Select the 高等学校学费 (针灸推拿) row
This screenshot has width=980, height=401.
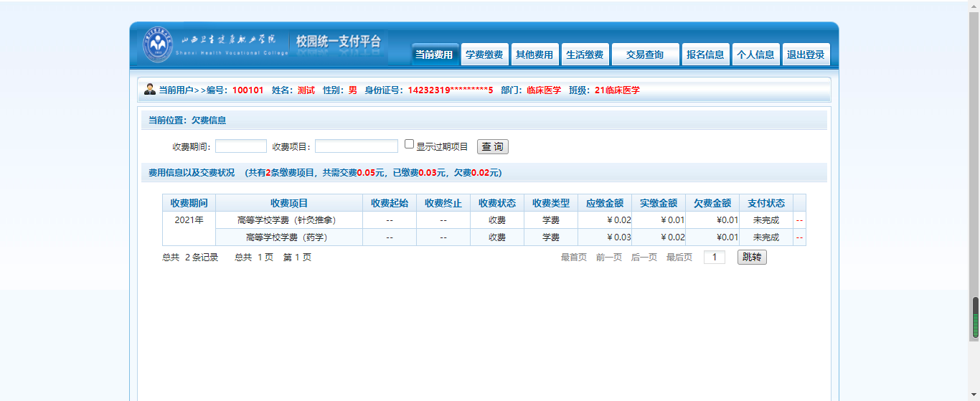click(288, 220)
